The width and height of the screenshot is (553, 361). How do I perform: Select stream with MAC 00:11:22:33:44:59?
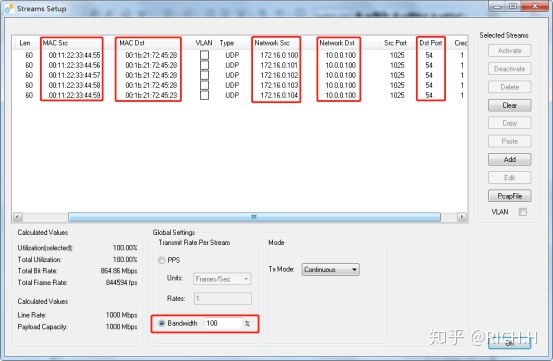pos(74,95)
